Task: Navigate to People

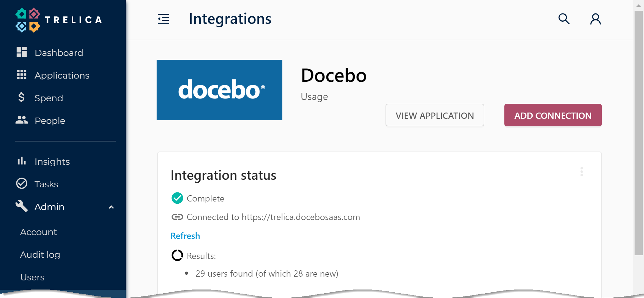Action: click(x=50, y=121)
